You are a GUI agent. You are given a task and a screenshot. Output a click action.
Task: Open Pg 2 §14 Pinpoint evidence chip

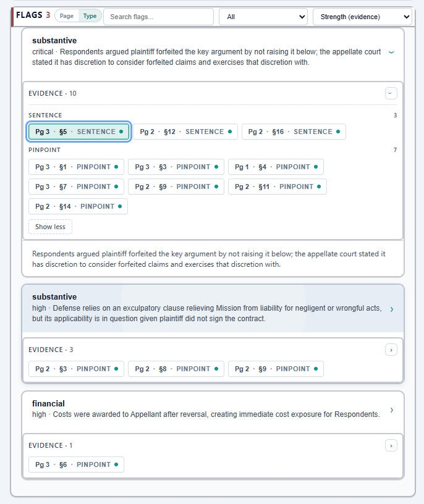click(78, 206)
